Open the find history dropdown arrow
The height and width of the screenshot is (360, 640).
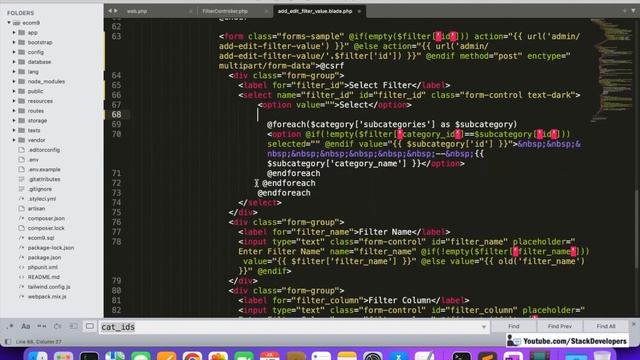(x=484, y=327)
